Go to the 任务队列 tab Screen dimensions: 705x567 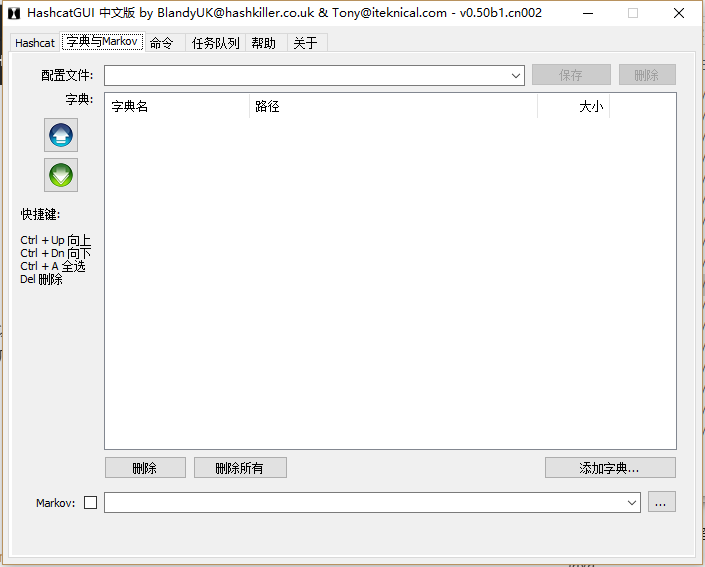pos(215,43)
